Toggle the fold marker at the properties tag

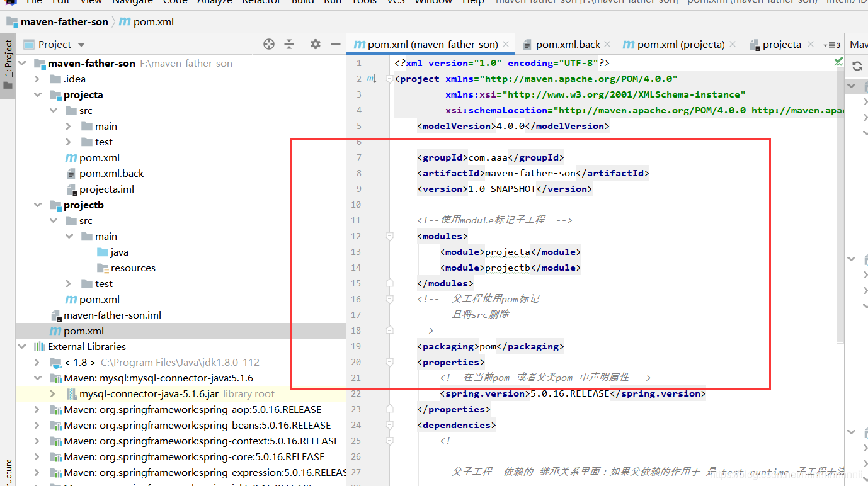390,362
